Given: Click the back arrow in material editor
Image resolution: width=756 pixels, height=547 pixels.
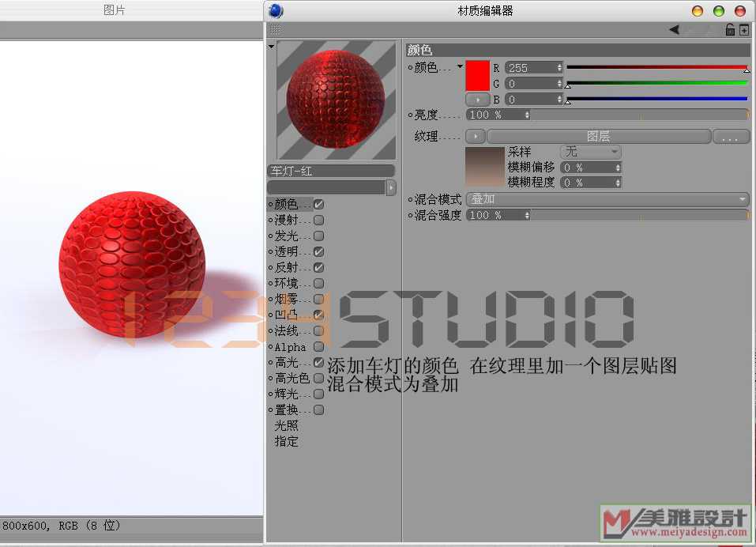Looking at the screenshot, I should coord(675,30).
